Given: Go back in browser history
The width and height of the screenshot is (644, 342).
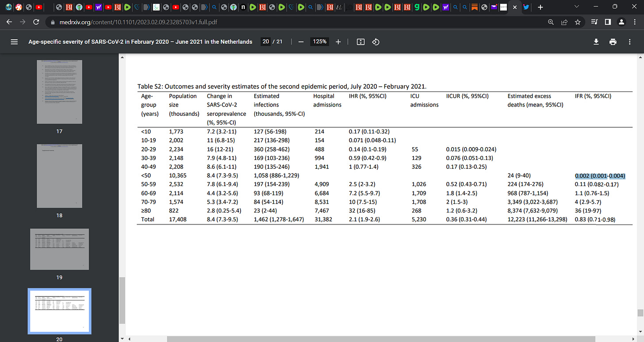Looking at the screenshot, I should coord(9,22).
